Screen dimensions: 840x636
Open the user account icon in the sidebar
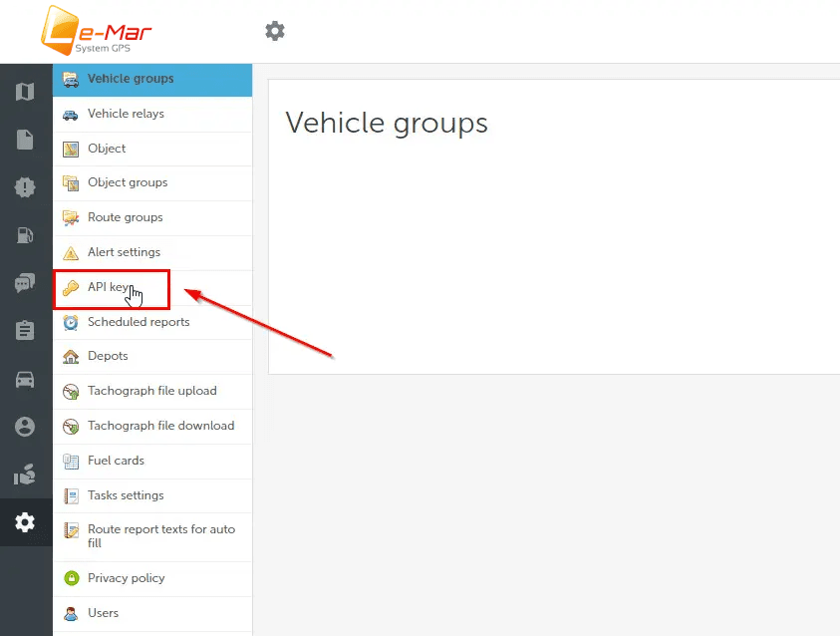[x=25, y=426]
